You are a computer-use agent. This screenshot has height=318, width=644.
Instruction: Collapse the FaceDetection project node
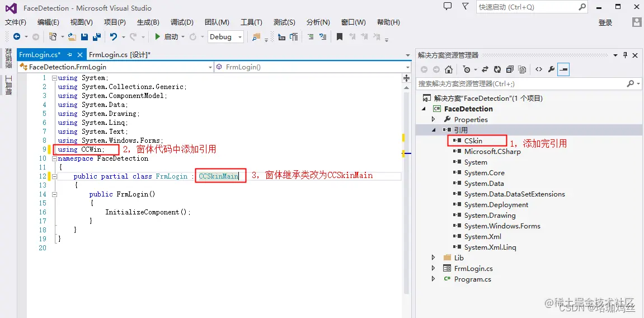[424, 109]
